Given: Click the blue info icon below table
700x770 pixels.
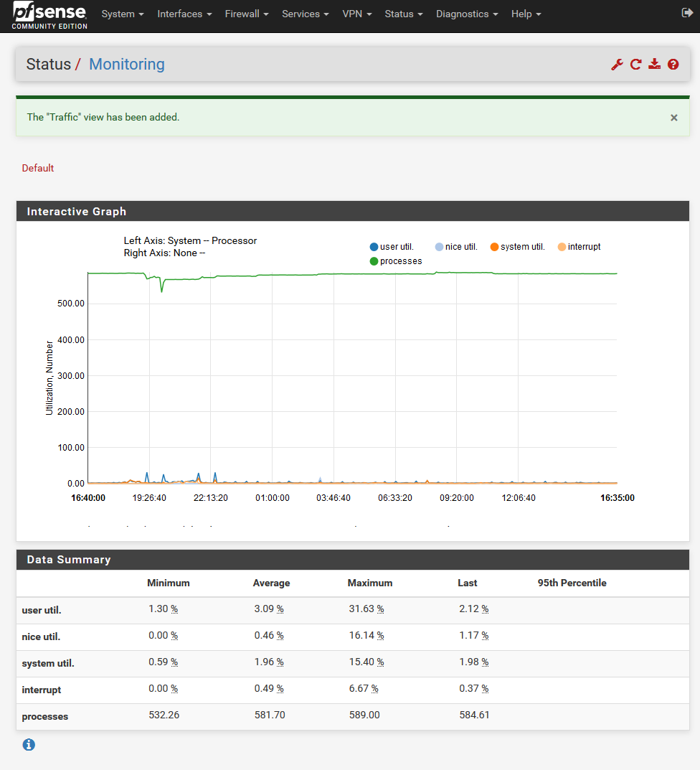Looking at the screenshot, I should coord(29,745).
